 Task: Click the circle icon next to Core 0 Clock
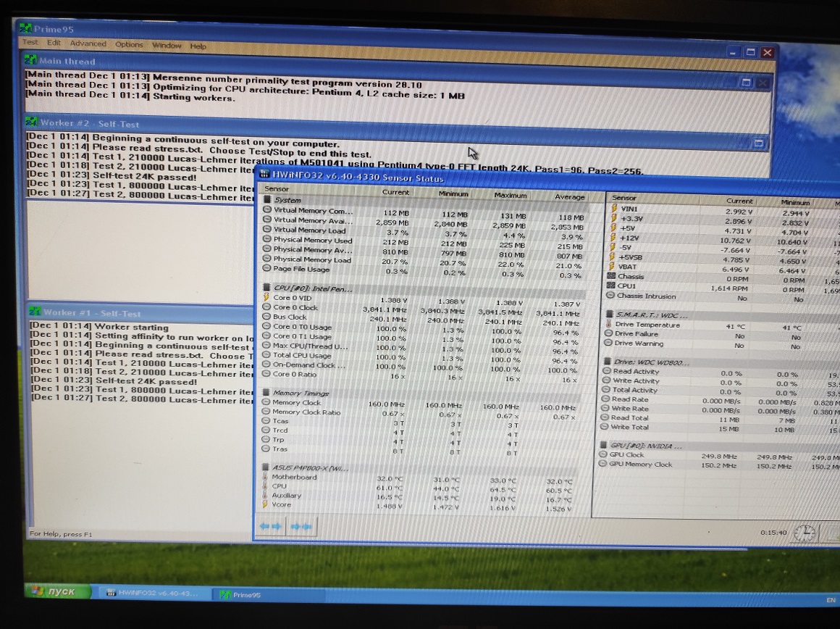click(x=266, y=307)
